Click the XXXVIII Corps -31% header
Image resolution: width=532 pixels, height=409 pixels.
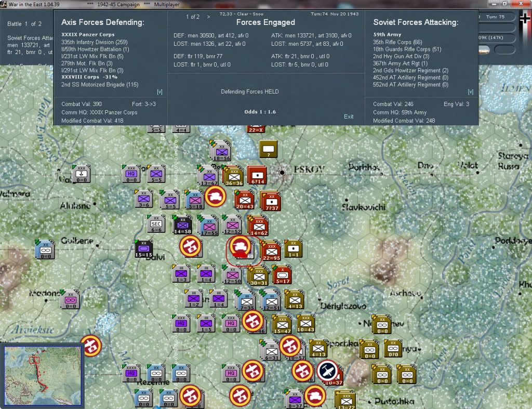coord(89,77)
